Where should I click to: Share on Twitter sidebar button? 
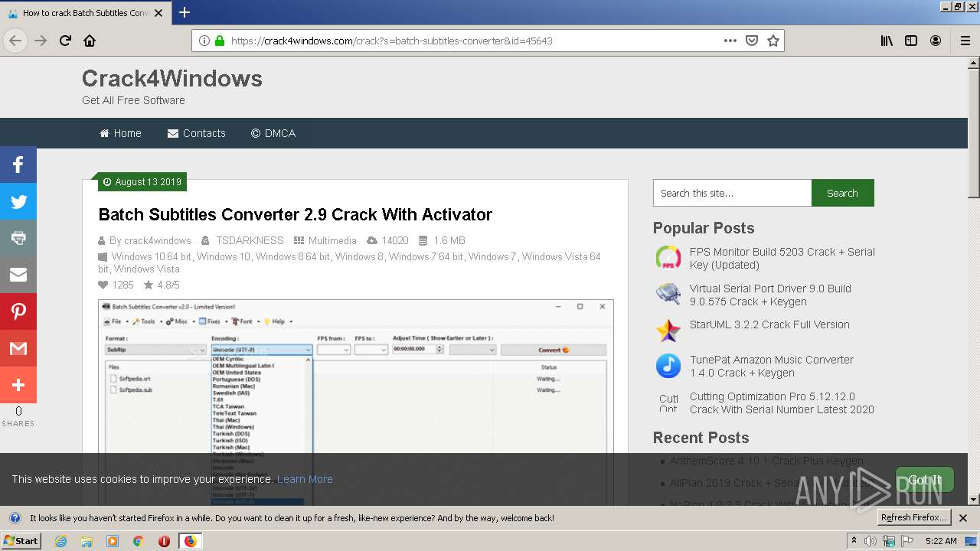point(18,201)
